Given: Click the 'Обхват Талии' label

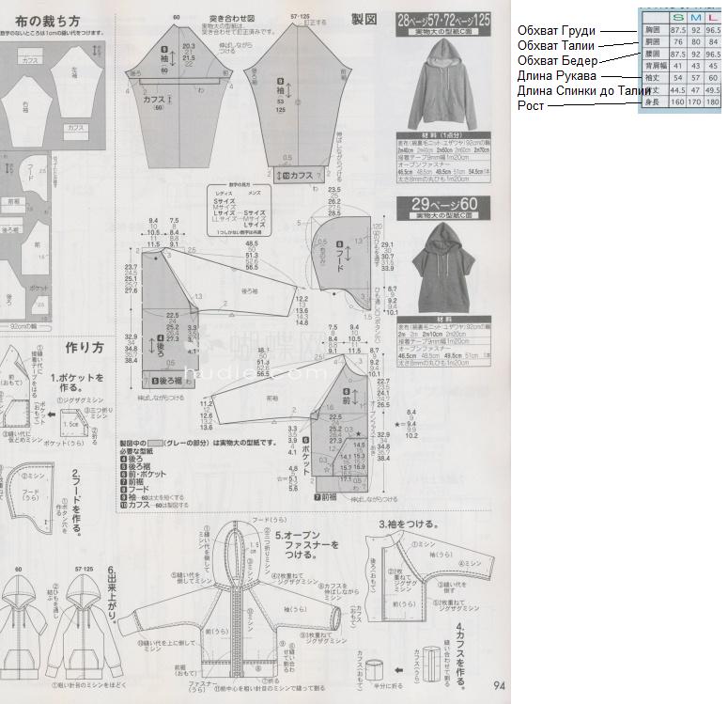Looking at the screenshot, I should 556,45.
